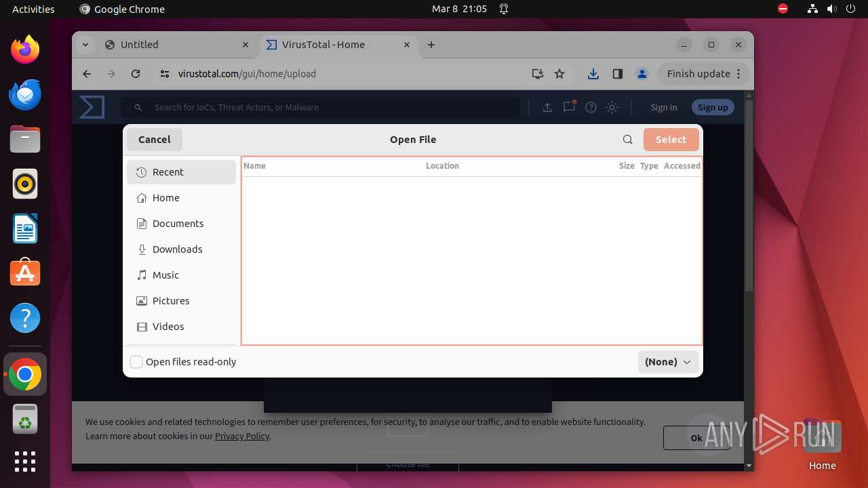Click install app icon in address bar
Image resolution: width=868 pixels, height=488 pixels.
click(x=538, y=74)
